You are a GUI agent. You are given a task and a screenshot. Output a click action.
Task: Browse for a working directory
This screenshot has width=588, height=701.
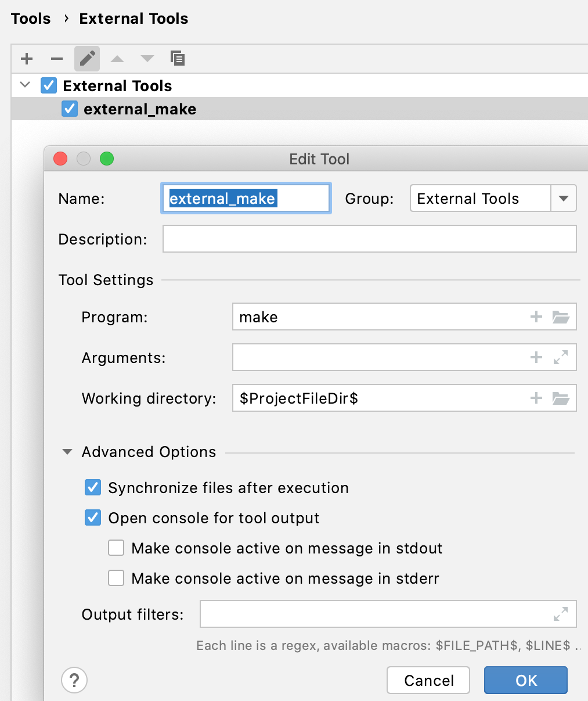(x=561, y=398)
